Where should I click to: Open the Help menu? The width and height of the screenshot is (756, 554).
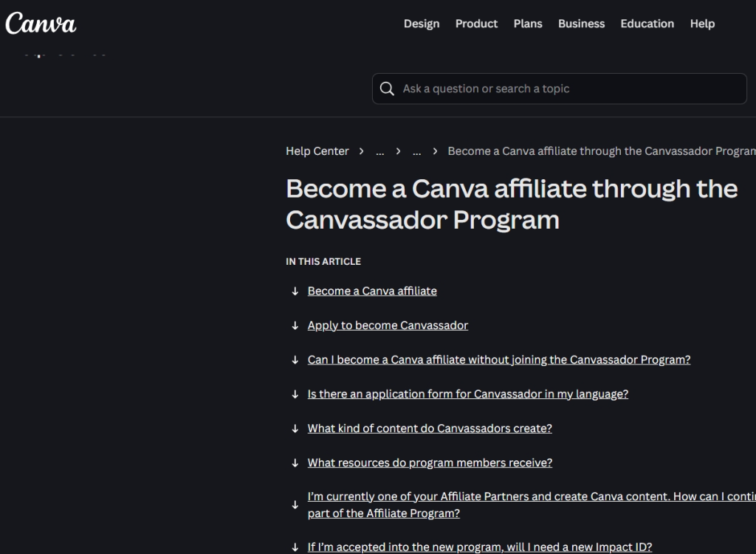pos(703,24)
